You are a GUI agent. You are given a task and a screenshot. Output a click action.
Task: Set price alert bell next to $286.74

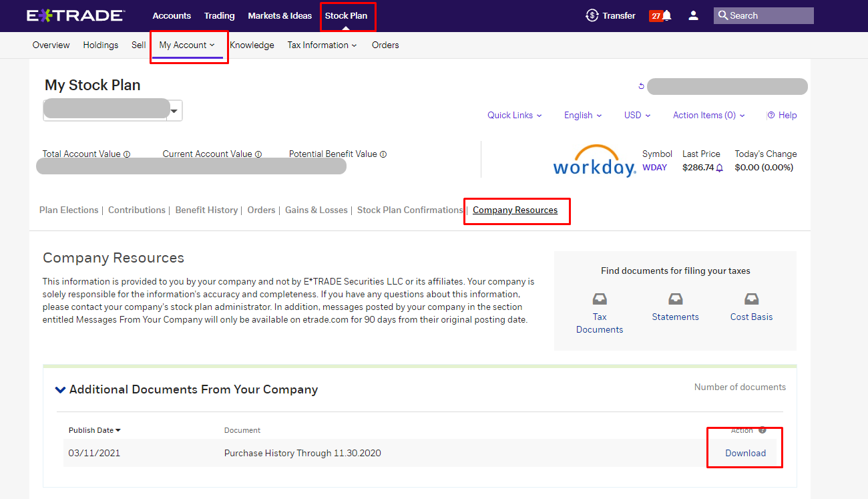pyautogui.click(x=720, y=168)
